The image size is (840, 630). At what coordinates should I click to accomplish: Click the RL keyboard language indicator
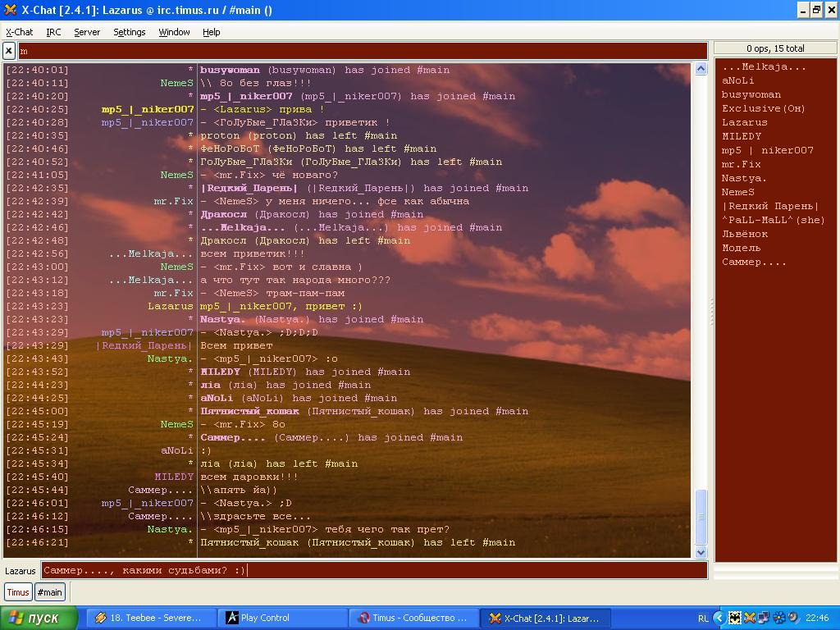(703, 618)
